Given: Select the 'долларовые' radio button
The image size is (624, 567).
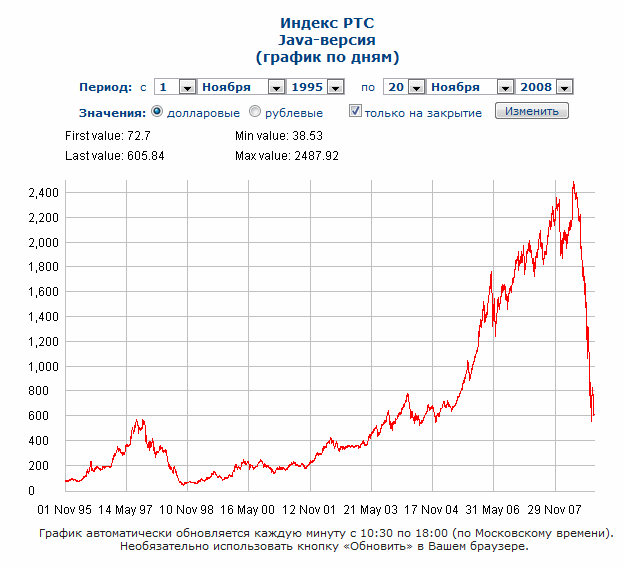Looking at the screenshot, I should [157, 111].
